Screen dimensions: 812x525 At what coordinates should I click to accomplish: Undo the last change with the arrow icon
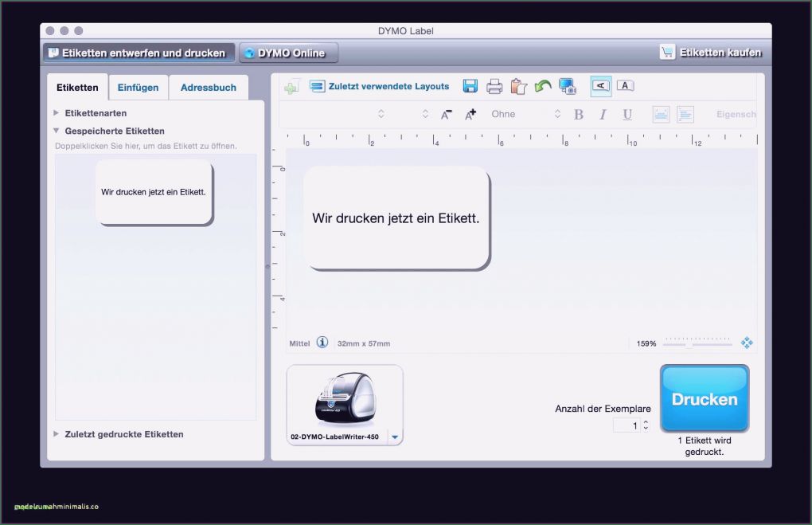pyautogui.click(x=542, y=85)
